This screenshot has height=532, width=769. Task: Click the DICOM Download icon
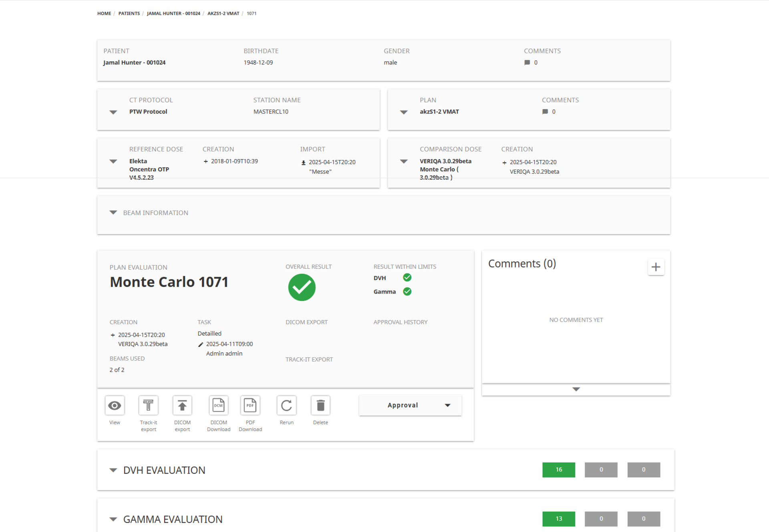coord(218,406)
